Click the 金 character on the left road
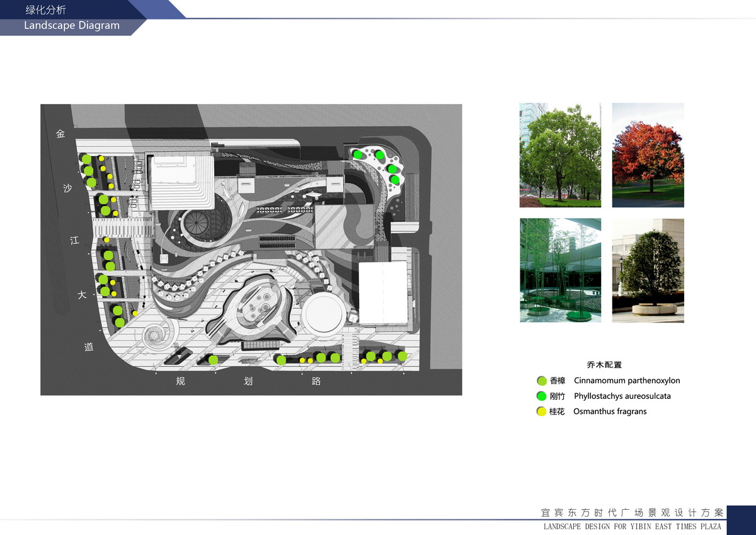 [x=61, y=134]
